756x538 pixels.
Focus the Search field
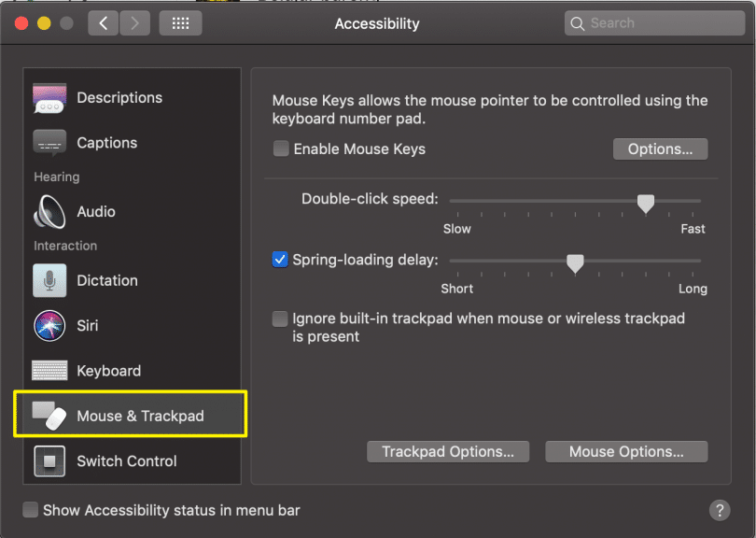pos(654,23)
